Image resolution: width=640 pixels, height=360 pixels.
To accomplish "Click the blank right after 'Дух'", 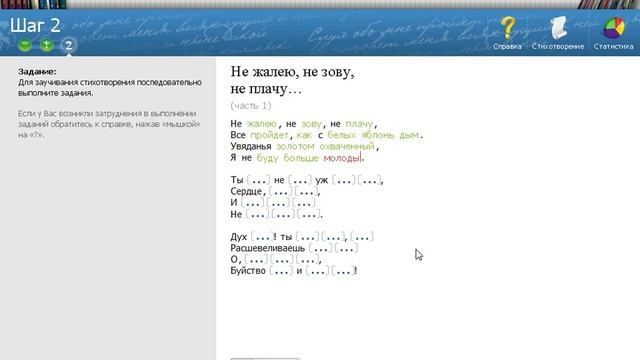I will click(262, 237).
